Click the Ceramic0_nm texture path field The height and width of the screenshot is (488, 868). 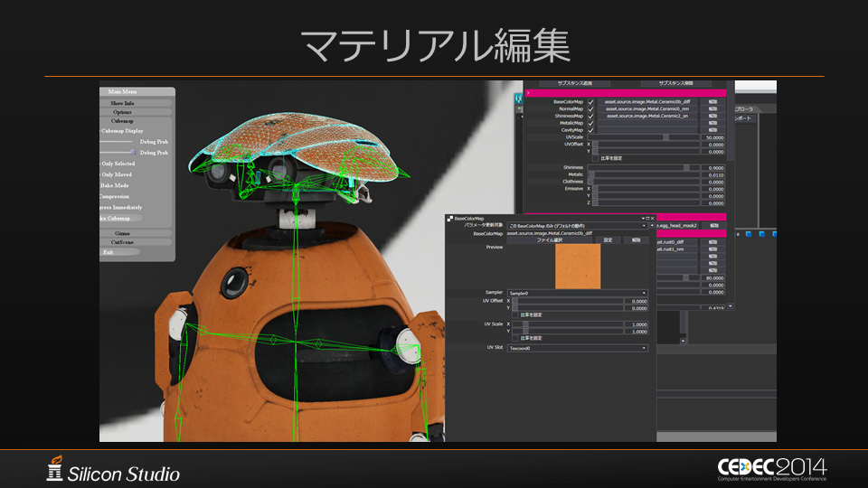[647, 109]
